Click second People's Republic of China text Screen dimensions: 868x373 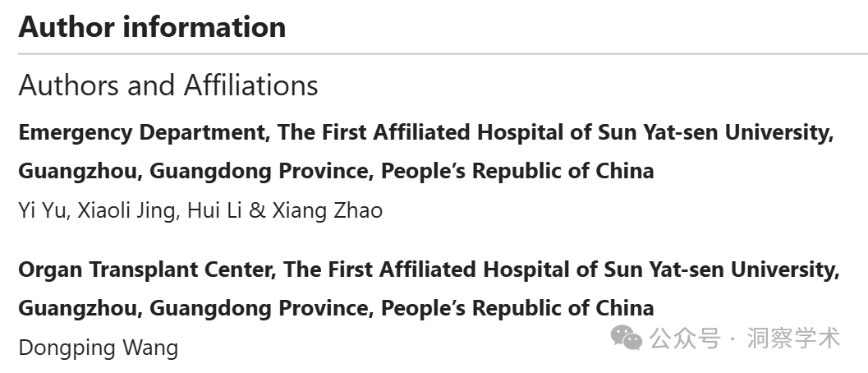[517, 308]
